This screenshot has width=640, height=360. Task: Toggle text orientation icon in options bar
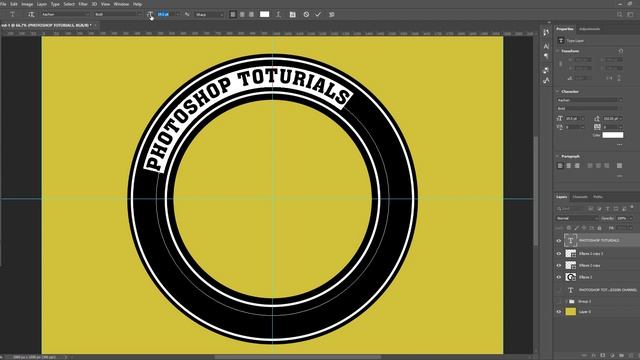point(31,14)
